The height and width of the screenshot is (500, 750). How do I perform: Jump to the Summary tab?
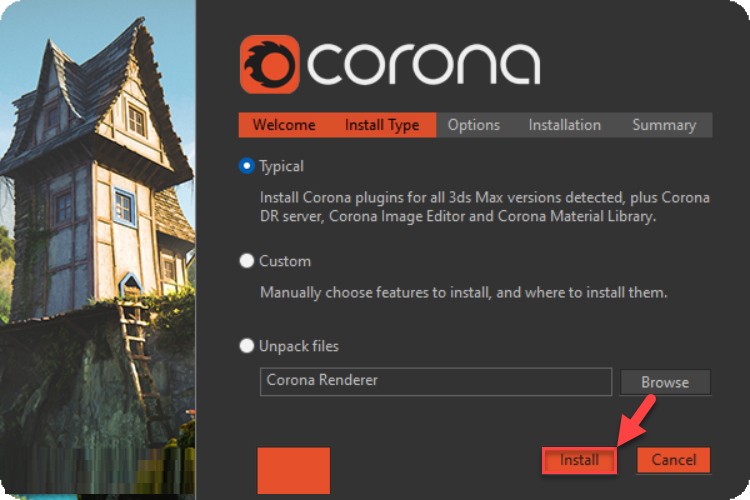click(x=664, y=125)
